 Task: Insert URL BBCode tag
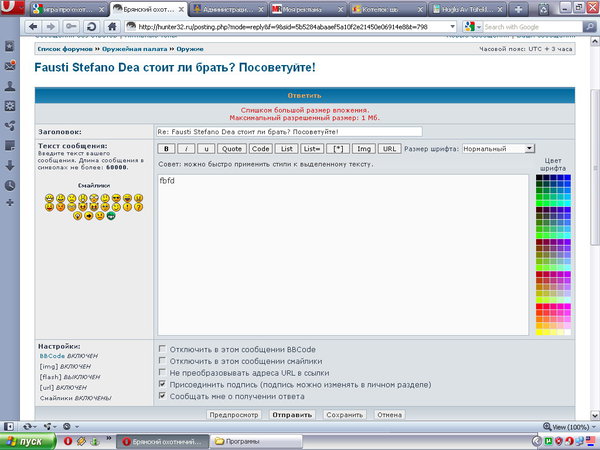389,148
